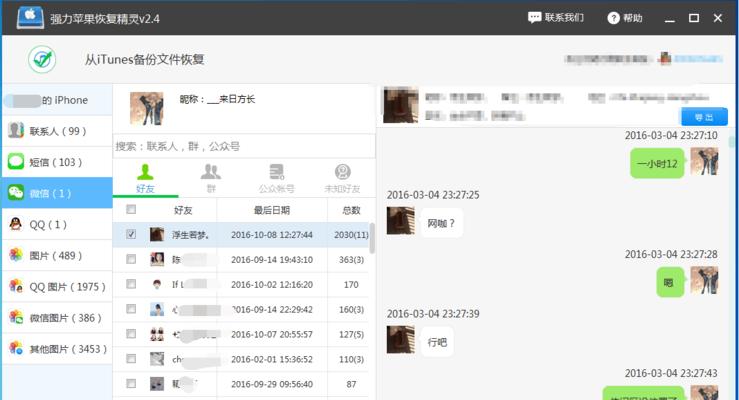The height and width of the screenshot is (400, 739).
Task: Open 其他图片 (3453) category
Action: tap(57, 349)
